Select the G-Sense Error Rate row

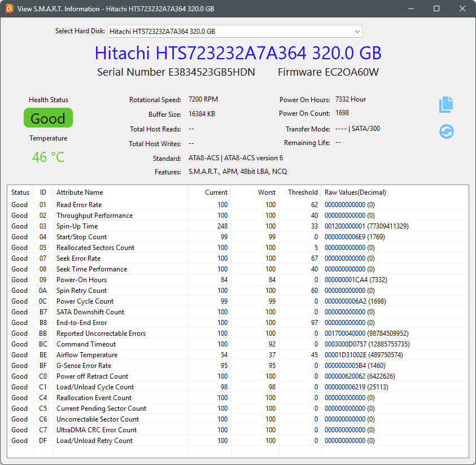pyautogui.click(x=238, y=366)
